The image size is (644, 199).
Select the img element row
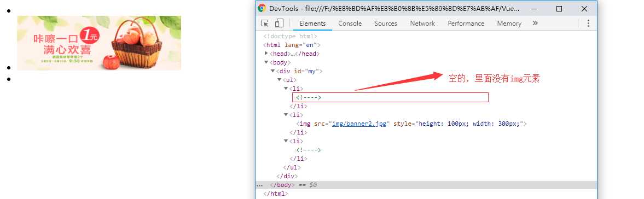[411, 124]
